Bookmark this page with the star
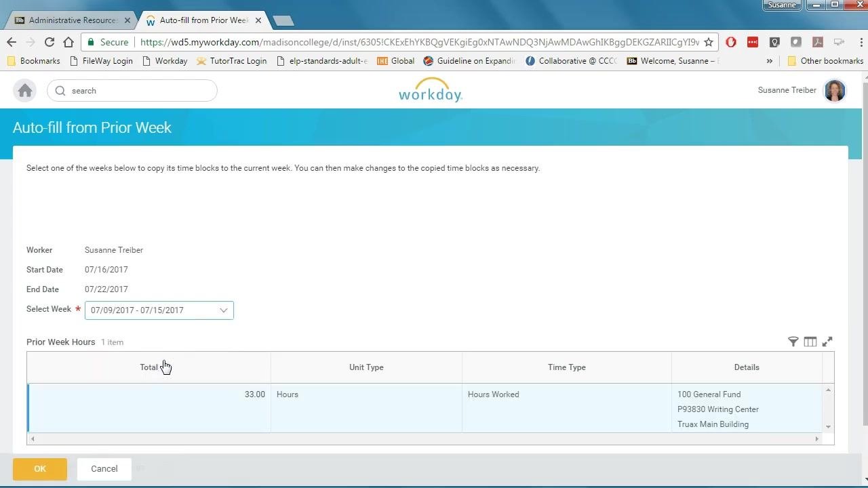This screenshot has height=488, width=868. (709, 42)
